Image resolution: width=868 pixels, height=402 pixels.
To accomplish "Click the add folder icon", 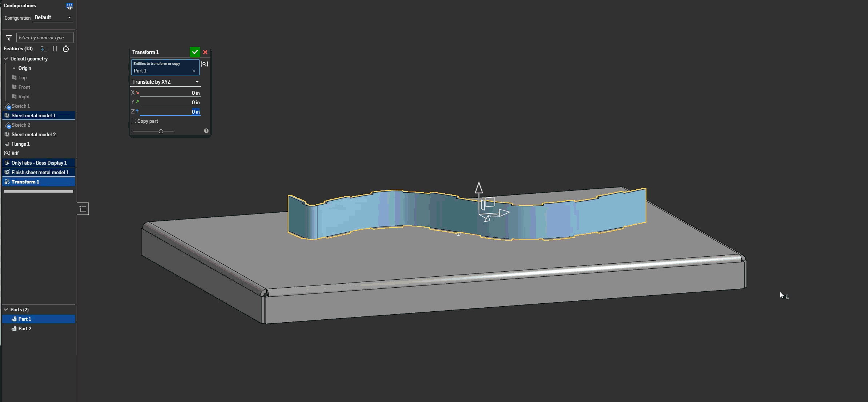I will (44, 49).
